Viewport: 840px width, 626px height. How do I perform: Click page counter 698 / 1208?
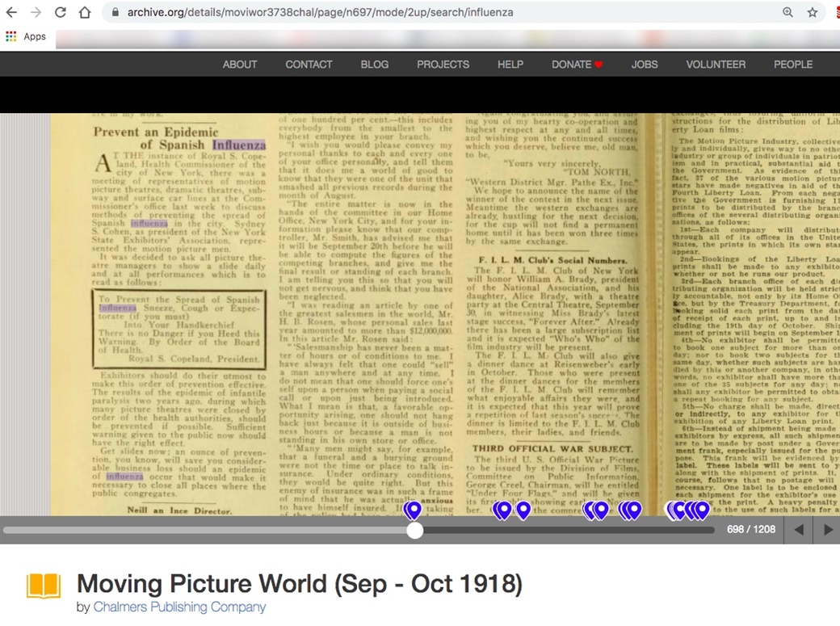tap(750, 530)
